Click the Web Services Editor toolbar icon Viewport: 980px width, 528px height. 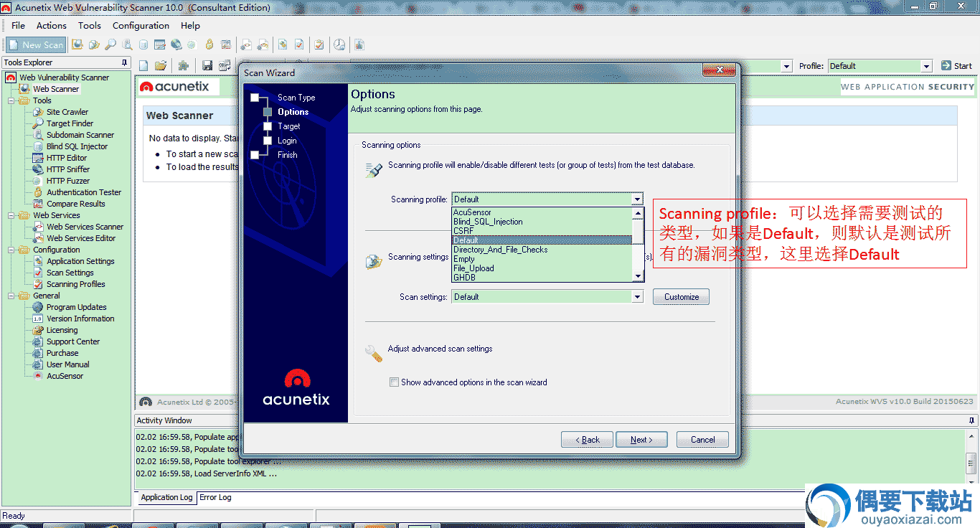point(263,44)
